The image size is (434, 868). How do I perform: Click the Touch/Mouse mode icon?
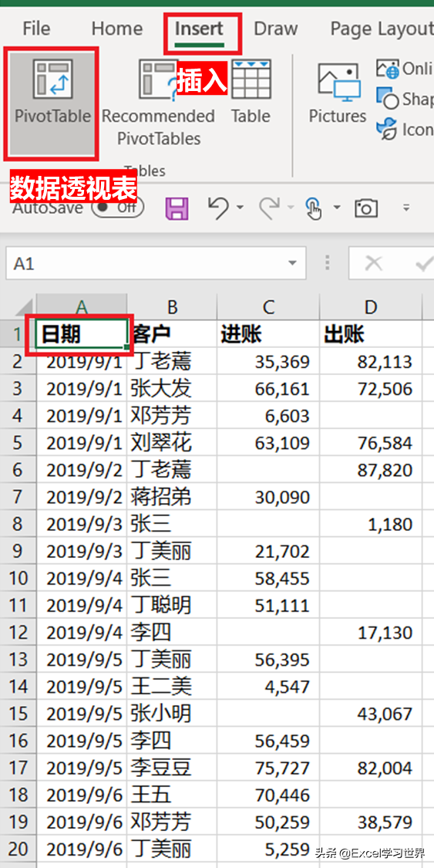pos(314,208)
